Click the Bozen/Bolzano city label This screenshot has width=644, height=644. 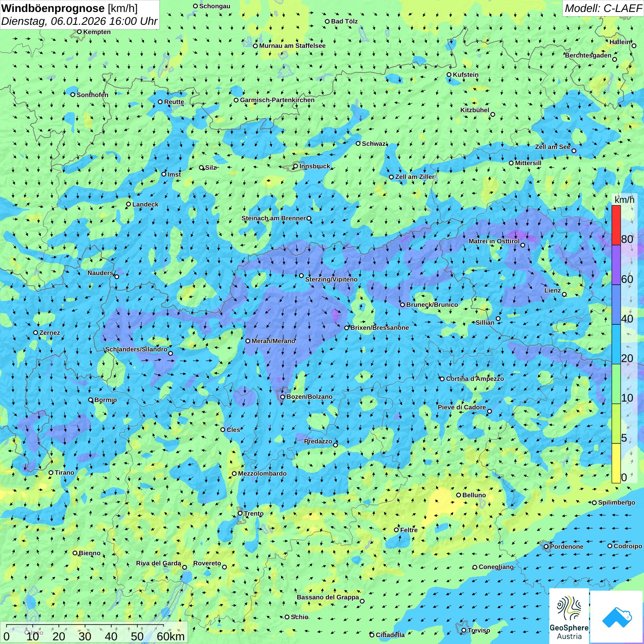(x=309, y=397)
